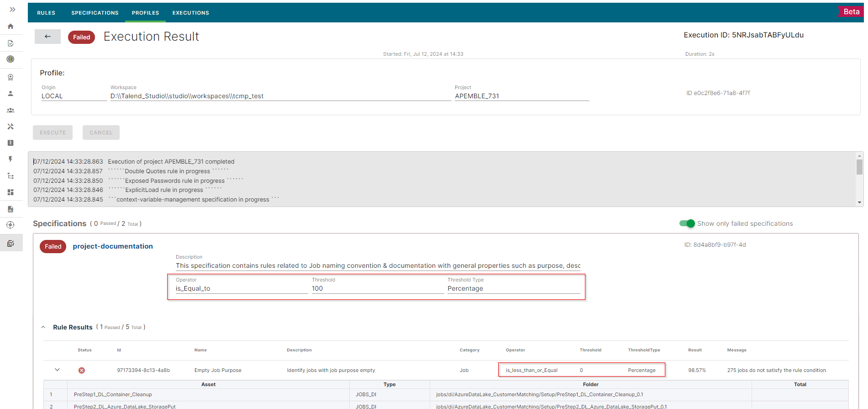The width and height of the screenshot is (868, 409).
Task: Open the user group icon in sidebar
Action: (11, 110)
